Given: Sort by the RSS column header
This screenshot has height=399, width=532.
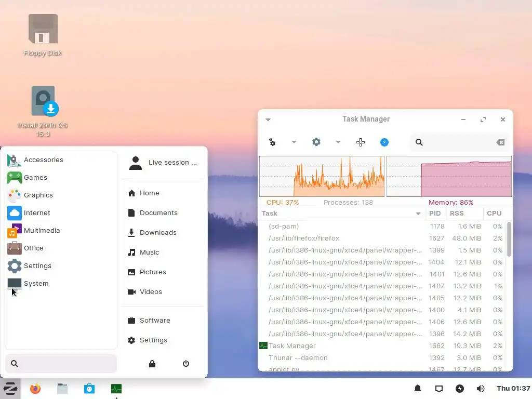Looking at the screenshot, I should 464,214.
